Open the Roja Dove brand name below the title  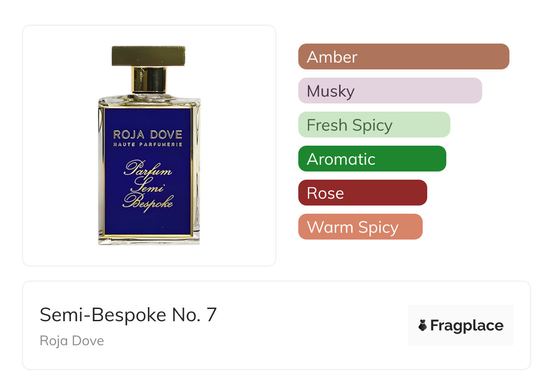coord(72,341)
